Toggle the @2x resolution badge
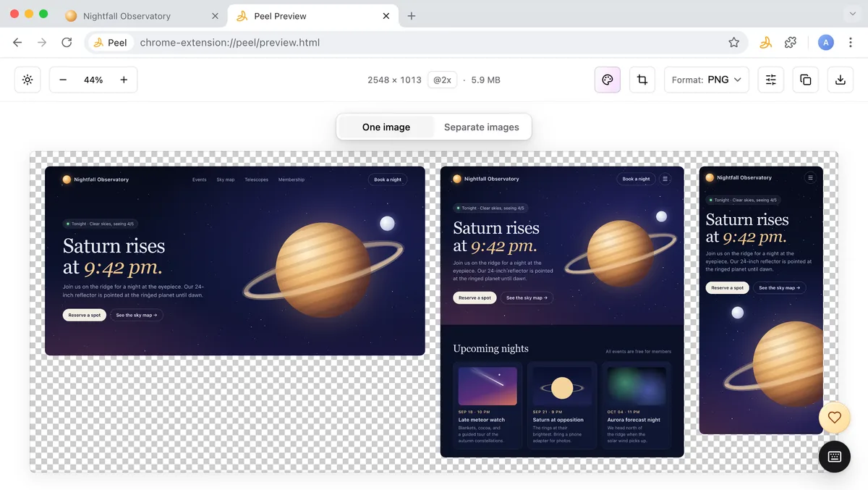 click(441, 80)
